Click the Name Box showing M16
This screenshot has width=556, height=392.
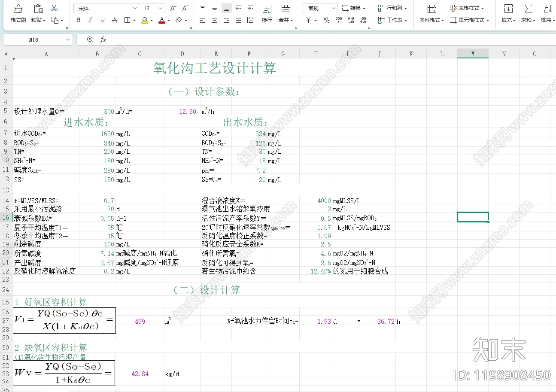point(38,40)
